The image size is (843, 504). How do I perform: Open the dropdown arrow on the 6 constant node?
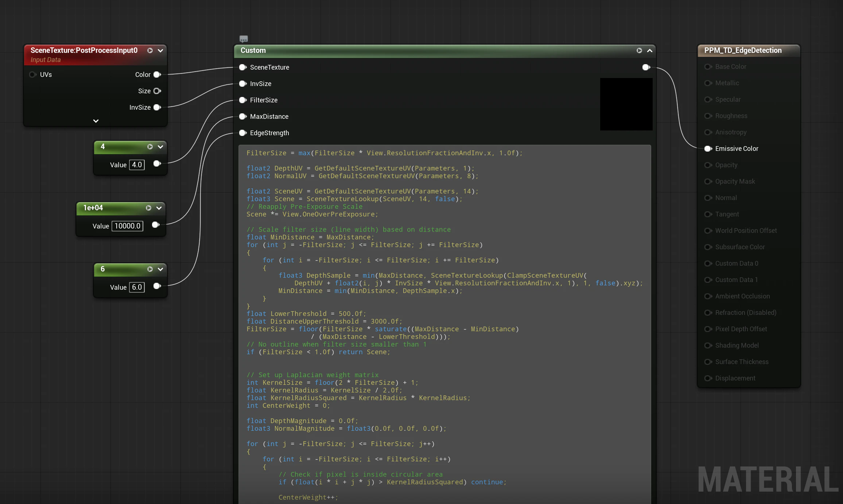tap(160, 269)
